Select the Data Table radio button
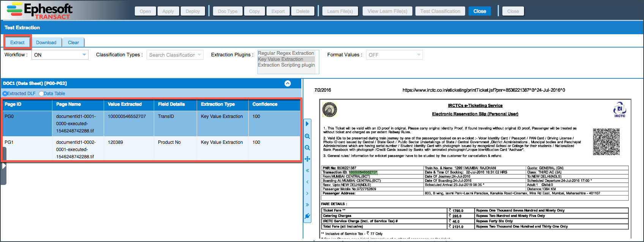 coord(41,94)
